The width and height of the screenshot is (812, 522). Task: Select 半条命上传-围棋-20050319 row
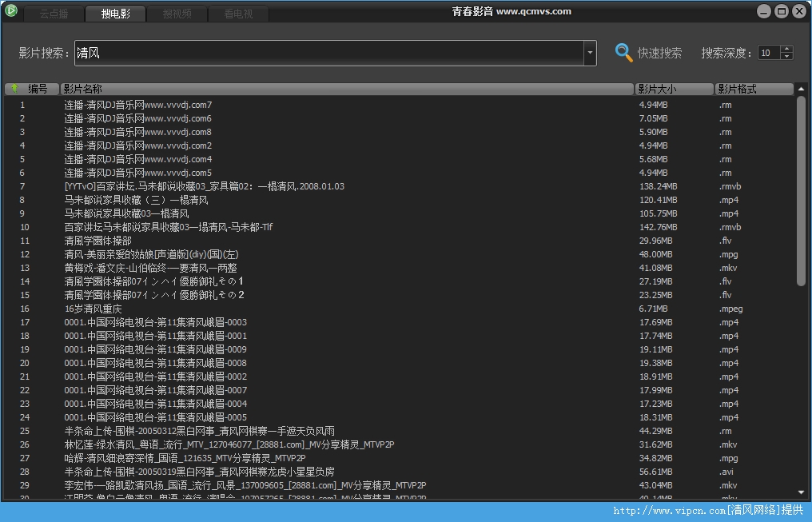pos(399,472)
